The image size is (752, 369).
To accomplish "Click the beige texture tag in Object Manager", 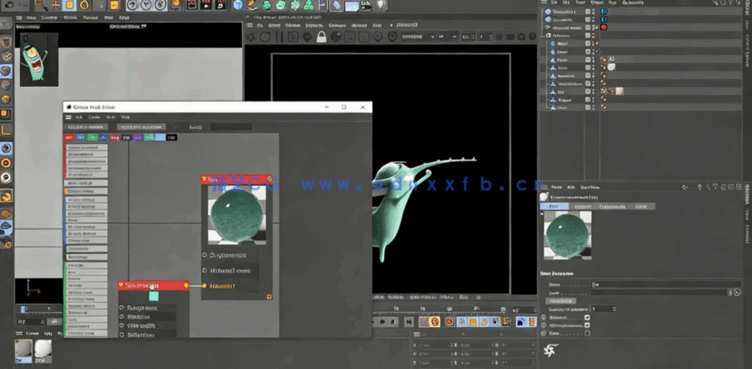I will click(619, 91).
